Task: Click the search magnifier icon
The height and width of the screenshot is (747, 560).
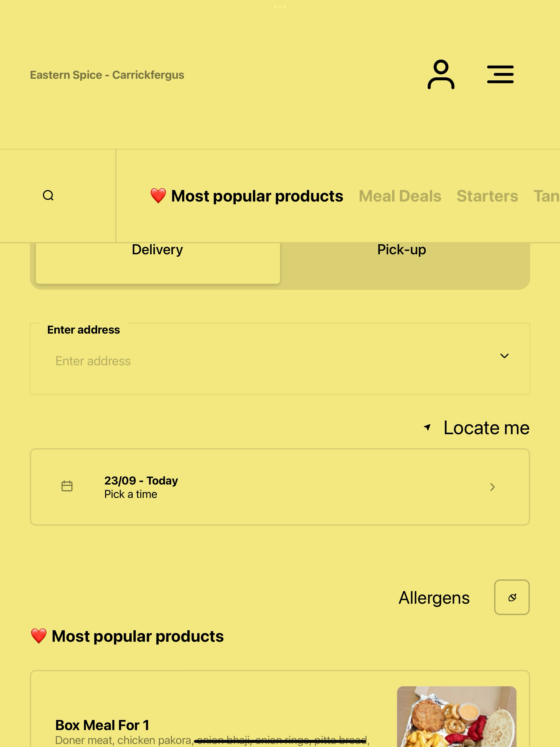Action: 48,195
